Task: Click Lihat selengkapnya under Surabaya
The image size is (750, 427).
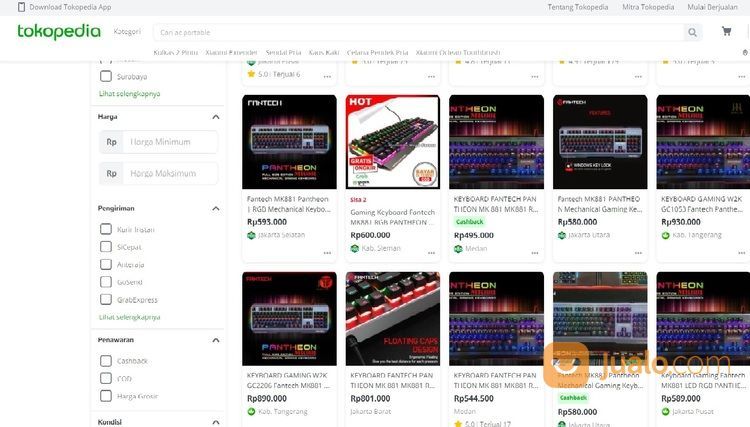Action: (130, 94)
